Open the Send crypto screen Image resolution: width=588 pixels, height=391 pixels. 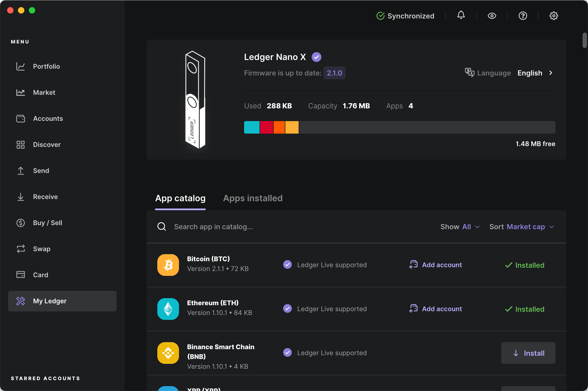coord(41,171)
